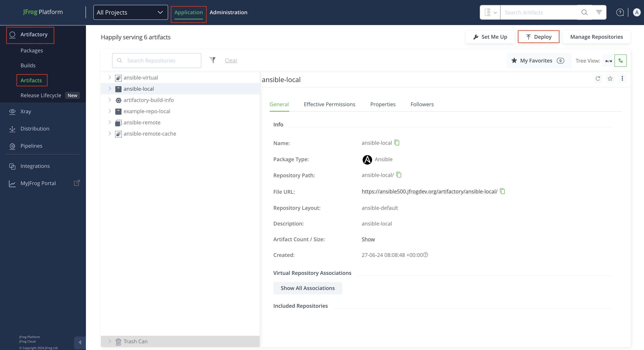This screenshot has height=350, width=644.
Task: Copy the File URL with the copy icon
Action: coord(502,191)
